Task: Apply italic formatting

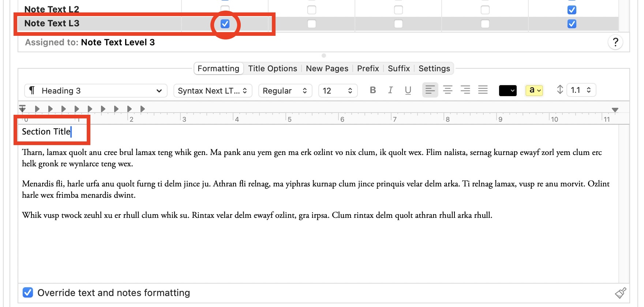Action: [390, 90]
